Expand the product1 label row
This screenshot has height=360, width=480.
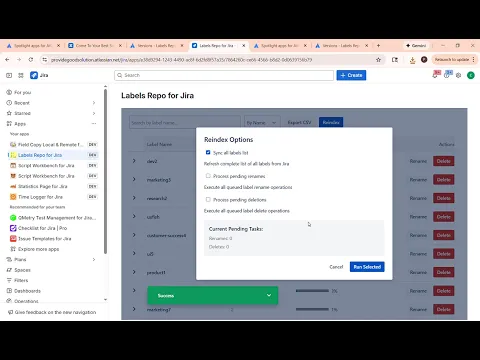(x=134, y=272)
